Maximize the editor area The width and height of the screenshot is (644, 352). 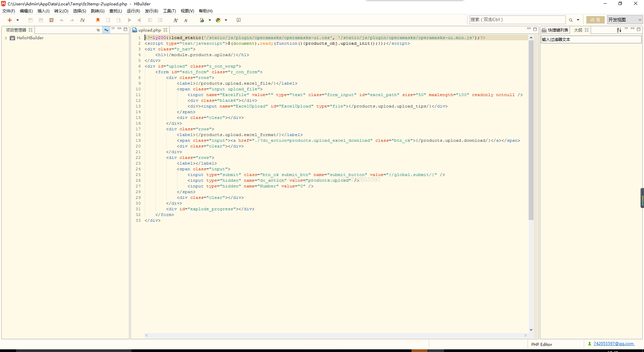(535, 29)
